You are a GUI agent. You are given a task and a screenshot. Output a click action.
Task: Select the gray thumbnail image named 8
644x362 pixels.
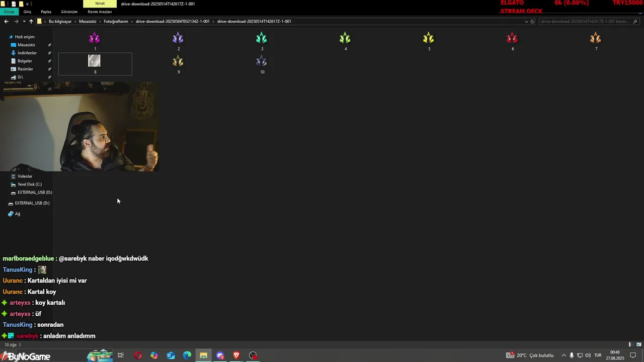click(95, 61)
